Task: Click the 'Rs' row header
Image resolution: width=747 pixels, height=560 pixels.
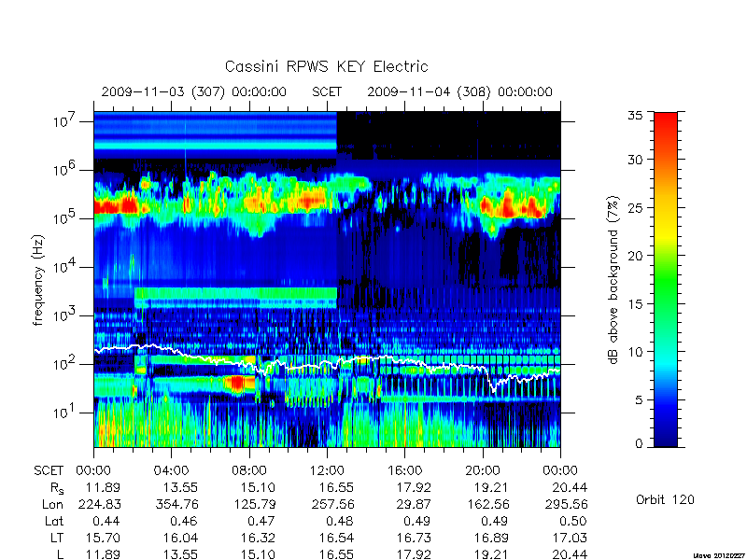Action: (x=57, y=488)
